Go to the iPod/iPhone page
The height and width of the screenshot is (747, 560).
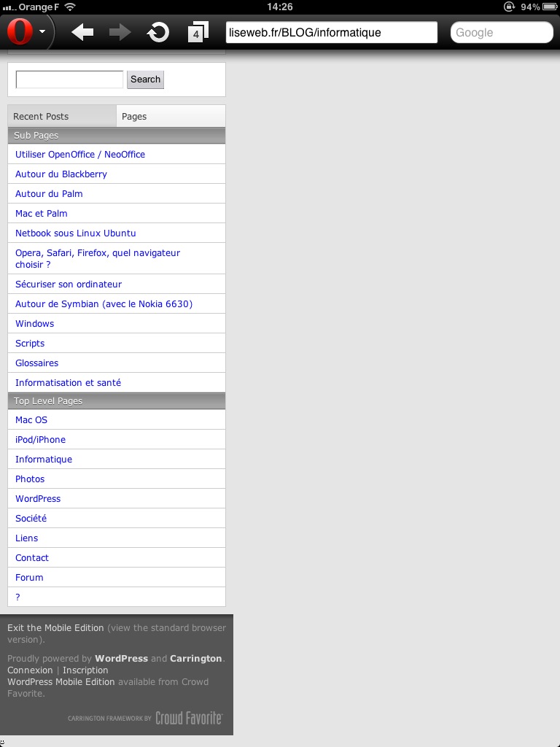click(x=41, y=440)
